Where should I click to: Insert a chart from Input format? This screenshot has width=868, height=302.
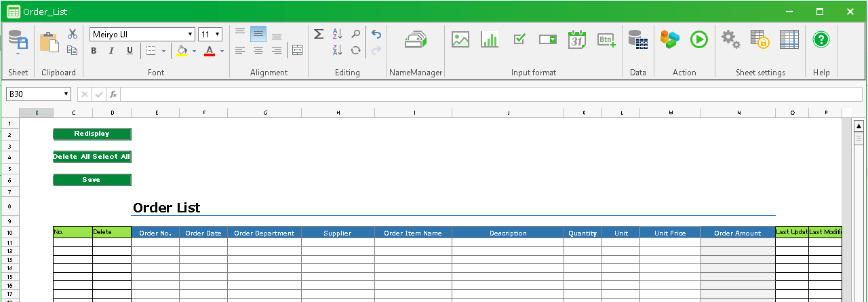[x=490, y=40]
